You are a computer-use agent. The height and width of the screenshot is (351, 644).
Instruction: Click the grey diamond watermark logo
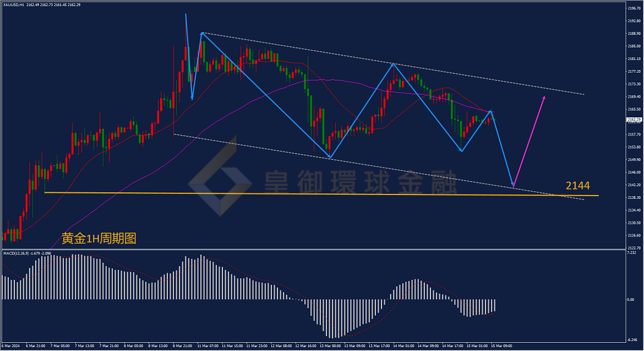click(x=220, y=176)
